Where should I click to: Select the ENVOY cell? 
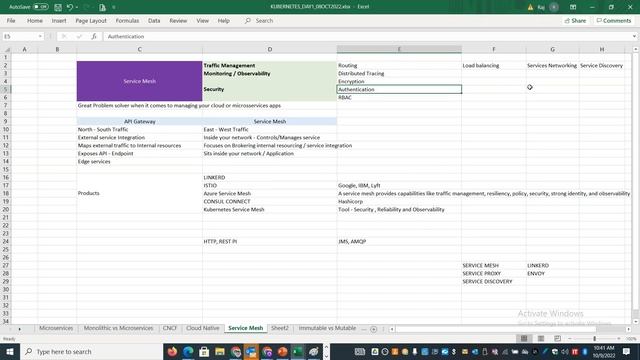point(552,273)
